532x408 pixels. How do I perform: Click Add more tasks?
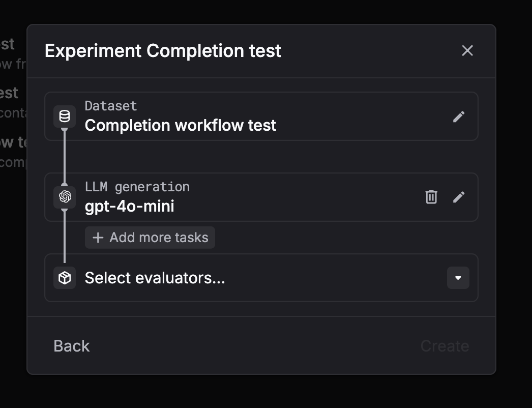150,237
